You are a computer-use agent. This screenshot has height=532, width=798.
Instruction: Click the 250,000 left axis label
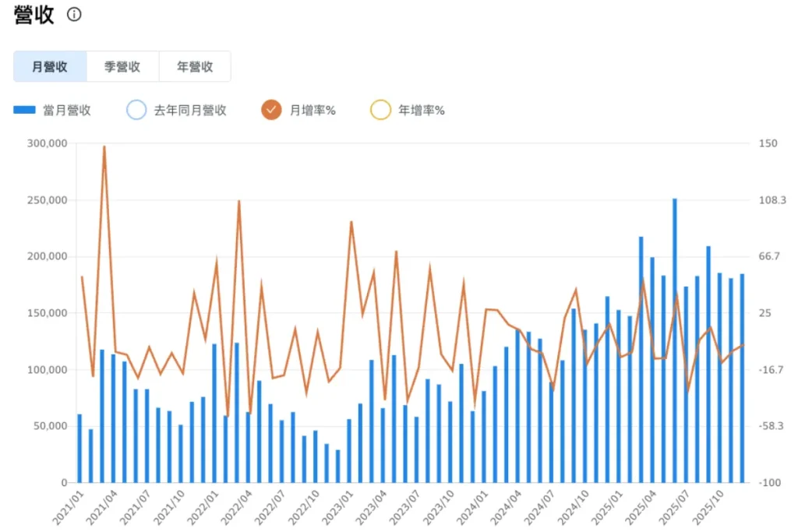coord(48,200)
